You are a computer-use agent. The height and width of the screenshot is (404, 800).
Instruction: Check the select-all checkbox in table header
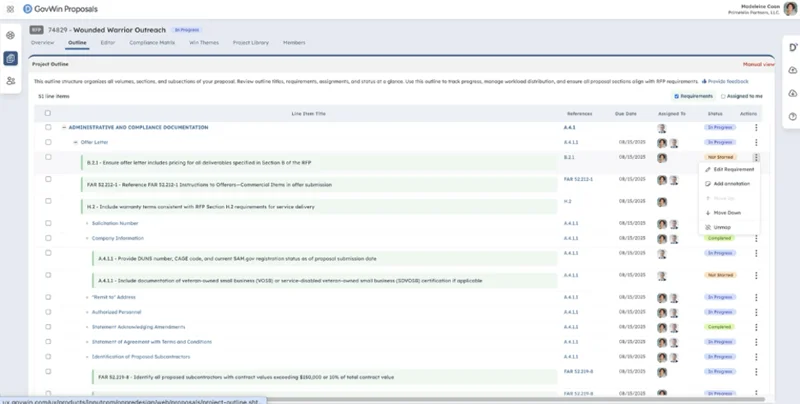[48, 113]
